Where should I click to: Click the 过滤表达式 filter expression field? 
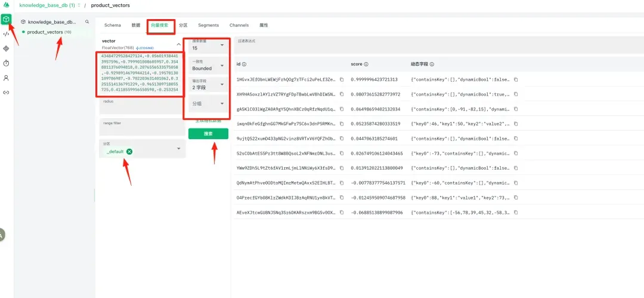435,45
